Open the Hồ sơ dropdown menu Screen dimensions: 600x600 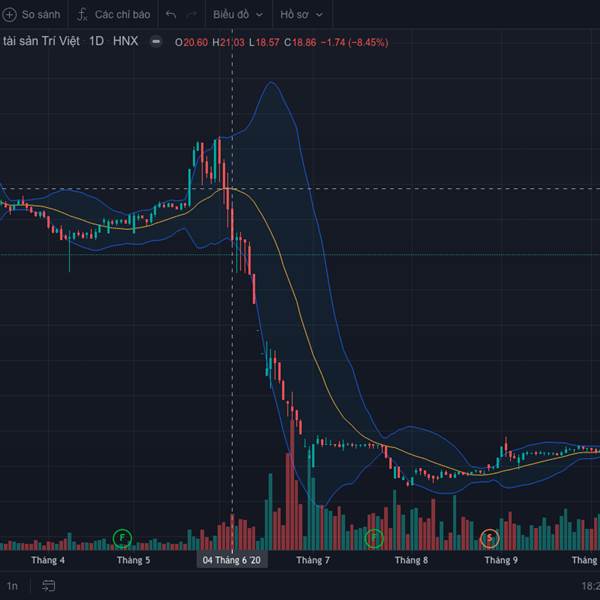[x=302, y=15]
